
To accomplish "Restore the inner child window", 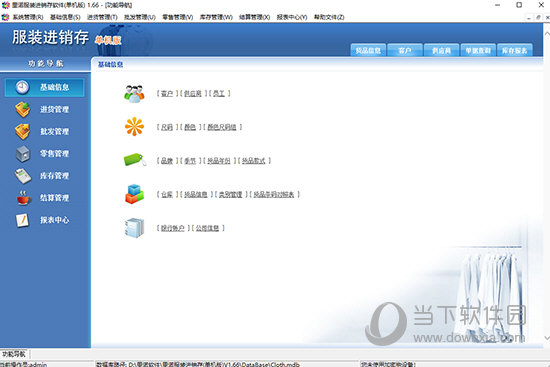I will (x=538, y=17).
